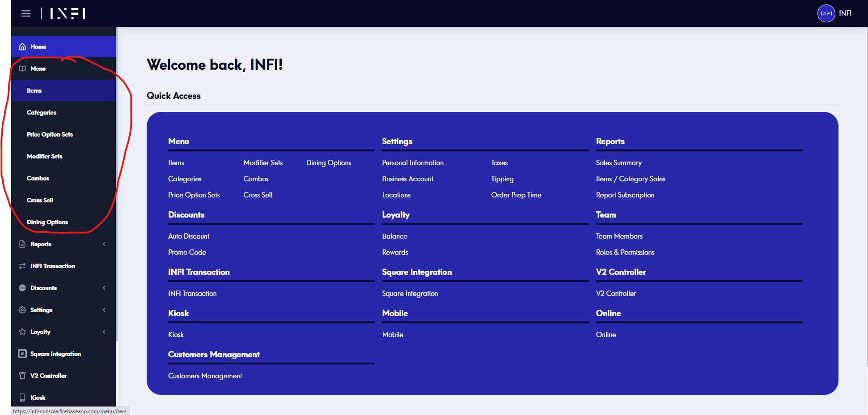
Task: Click Online quick access link
Action: click(x=606, y=335)
